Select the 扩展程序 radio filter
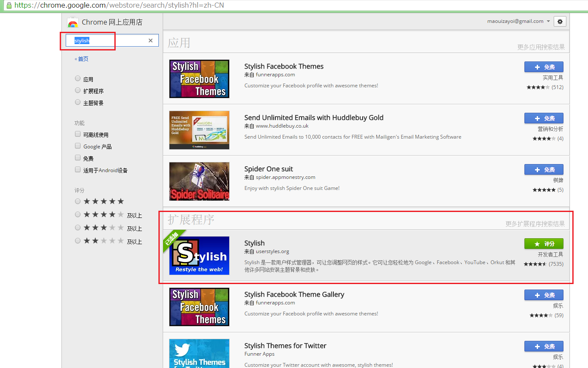Screen dimensions: 588x368 pyautogui.click(x=78, y=90)
